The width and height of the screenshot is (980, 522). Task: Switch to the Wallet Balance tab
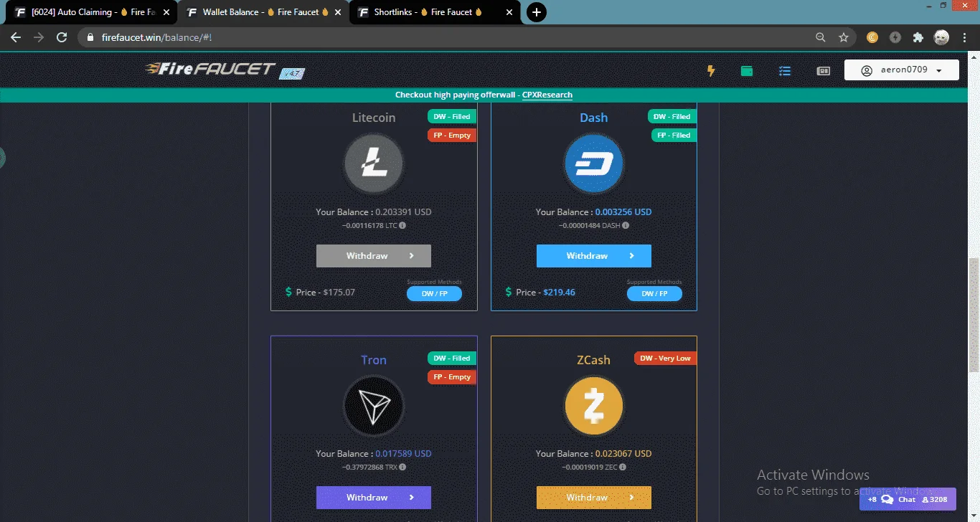263,12
